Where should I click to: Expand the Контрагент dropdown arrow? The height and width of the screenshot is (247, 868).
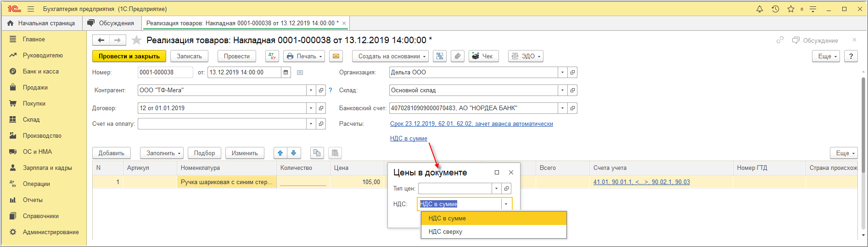[311, 90]
